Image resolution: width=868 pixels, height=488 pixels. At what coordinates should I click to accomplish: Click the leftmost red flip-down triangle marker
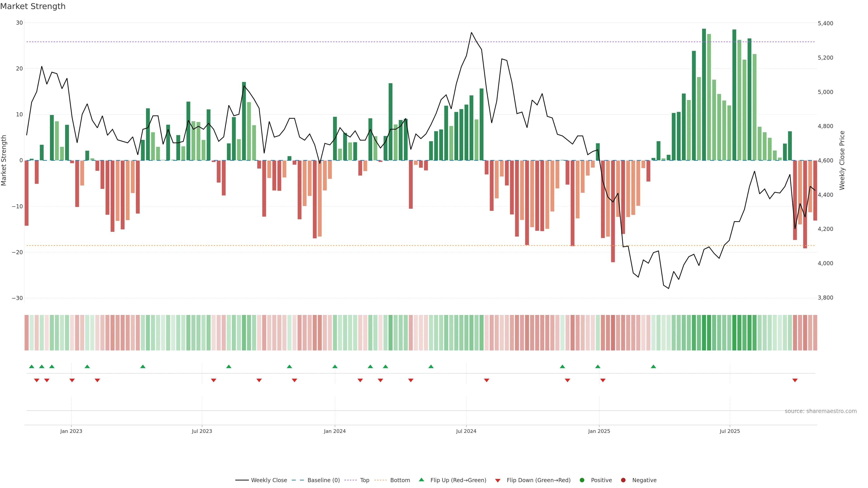(37, 380)
